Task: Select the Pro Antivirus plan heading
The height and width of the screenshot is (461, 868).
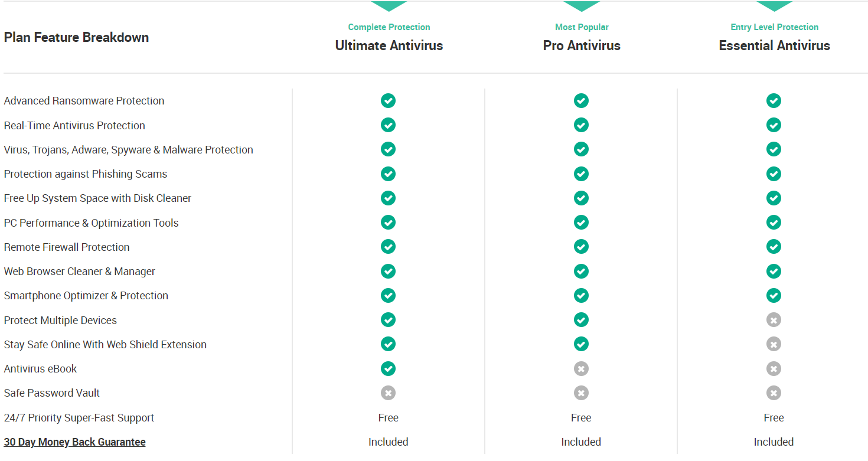Action: 582,45
